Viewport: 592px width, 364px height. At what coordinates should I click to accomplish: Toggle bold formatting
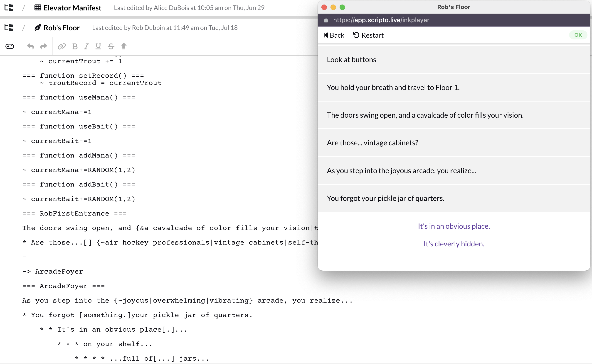pos(75,46)
